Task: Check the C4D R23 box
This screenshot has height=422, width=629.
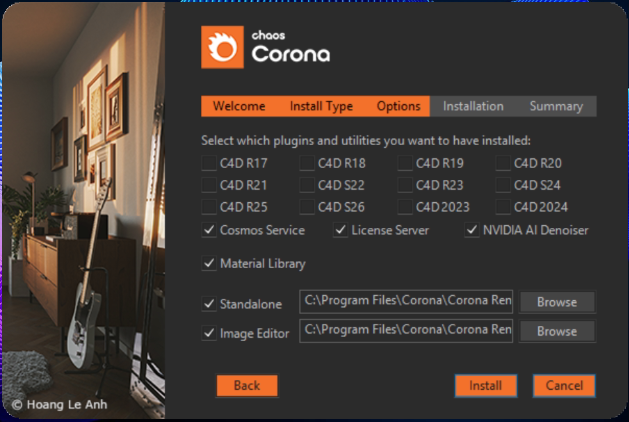Action: click(405, 185)
